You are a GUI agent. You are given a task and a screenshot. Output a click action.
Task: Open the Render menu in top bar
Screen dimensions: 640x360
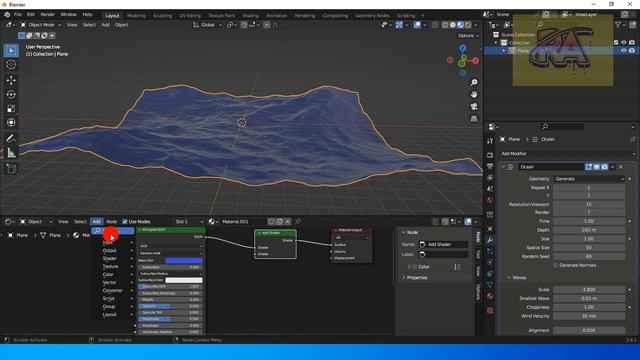[x=48, y=14]
